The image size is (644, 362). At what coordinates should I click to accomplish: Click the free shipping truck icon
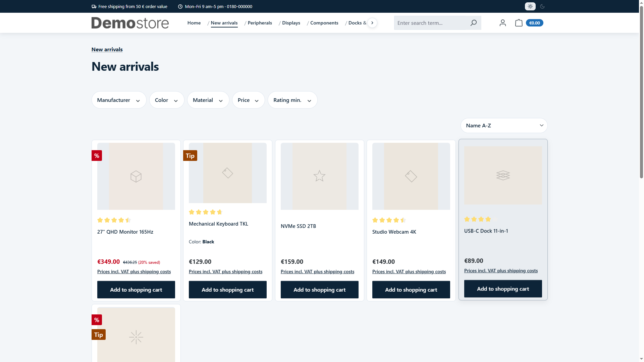click(x=94, y=6)
